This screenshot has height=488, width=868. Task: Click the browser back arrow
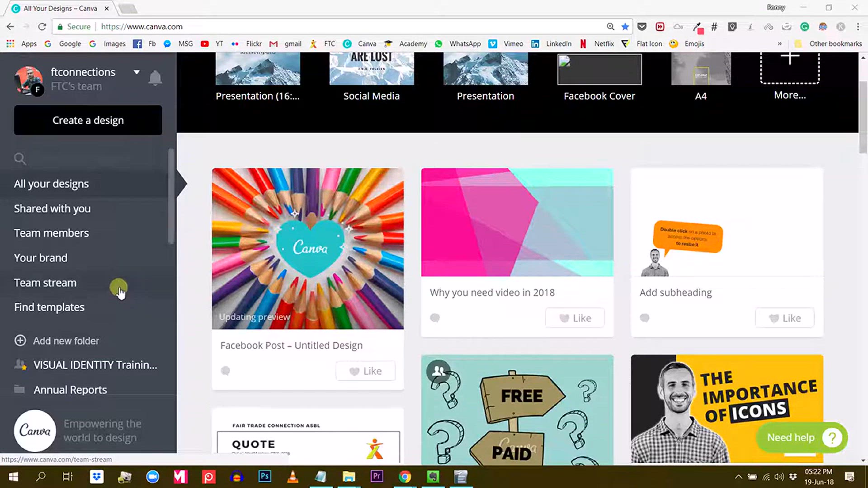pos(10,27)
